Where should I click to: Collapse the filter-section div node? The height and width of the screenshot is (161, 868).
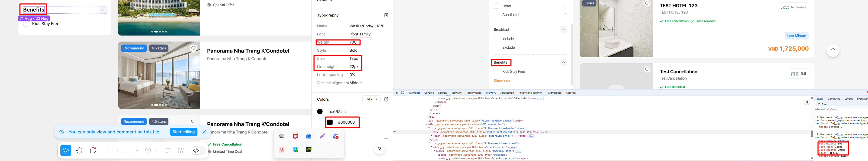tap(427, 125)
